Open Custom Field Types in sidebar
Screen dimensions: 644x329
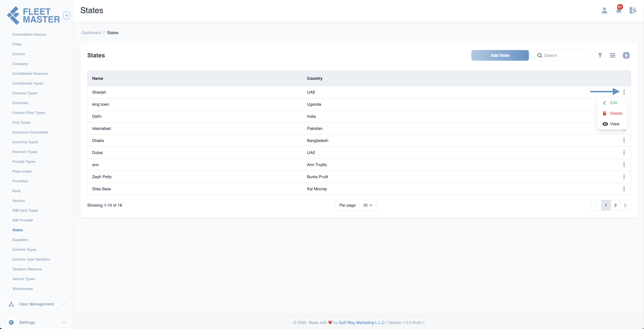pos(29,113)
